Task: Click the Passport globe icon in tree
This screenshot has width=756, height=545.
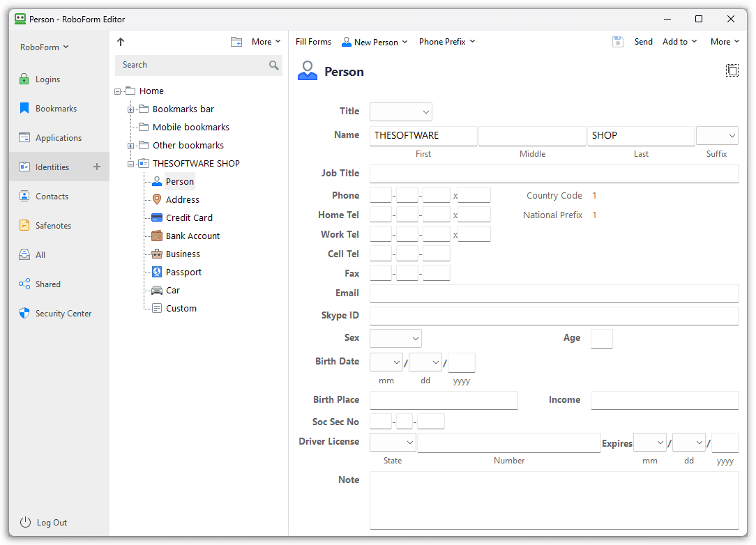Action: pos(157,272)
